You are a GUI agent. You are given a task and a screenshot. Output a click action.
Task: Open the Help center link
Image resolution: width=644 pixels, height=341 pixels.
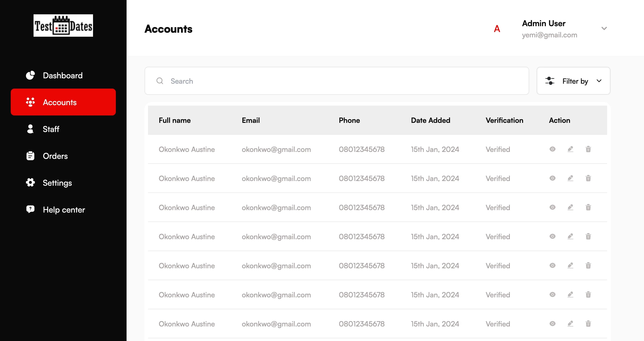click(64, 210)
